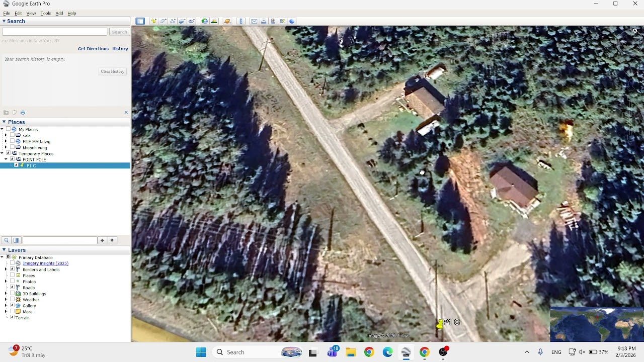Open the Tools menu

point(46,13)
